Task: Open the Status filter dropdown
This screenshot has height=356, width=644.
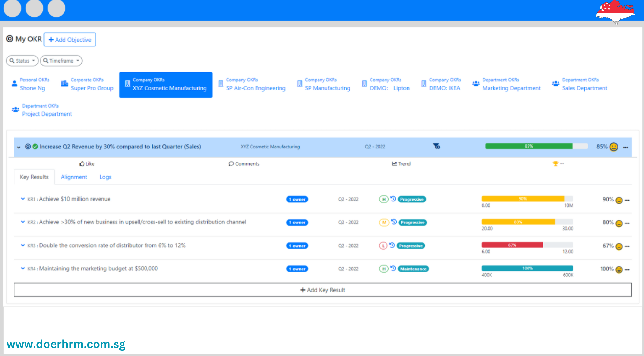Action: tap(22, 61)
